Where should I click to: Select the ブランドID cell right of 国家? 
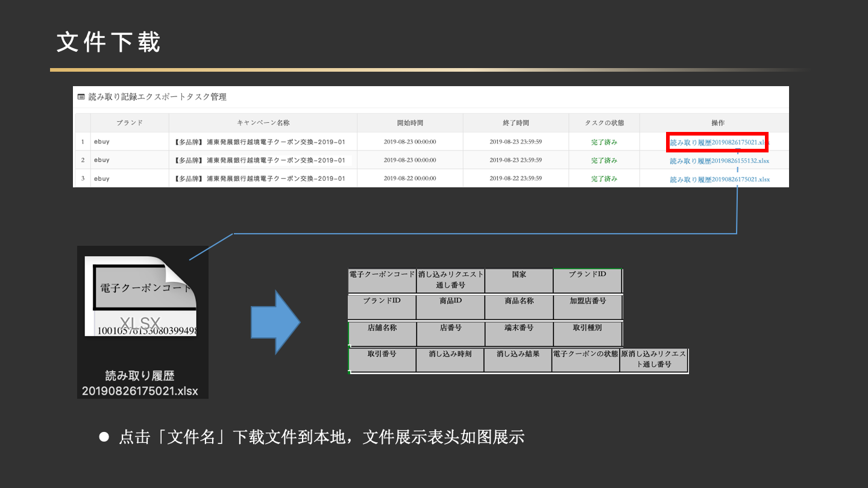(x=588, y=281)
